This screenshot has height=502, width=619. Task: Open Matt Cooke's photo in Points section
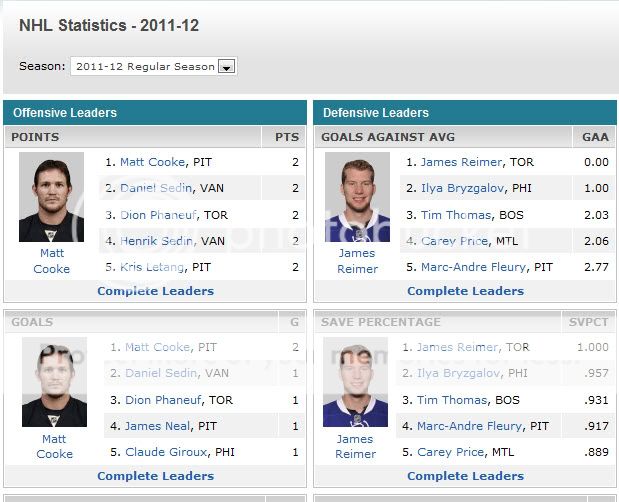click(51, 197)
